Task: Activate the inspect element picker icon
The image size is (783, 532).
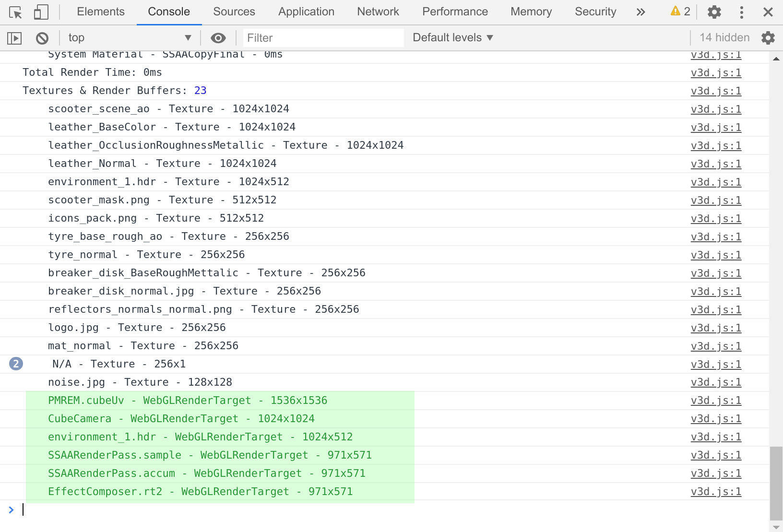Action: point(15,12)
